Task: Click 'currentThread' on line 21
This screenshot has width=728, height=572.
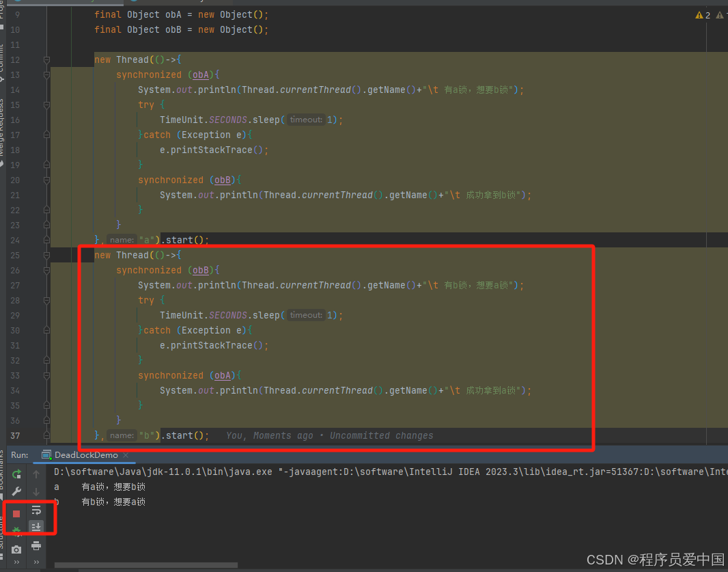Action: click(x=337, y=195)
